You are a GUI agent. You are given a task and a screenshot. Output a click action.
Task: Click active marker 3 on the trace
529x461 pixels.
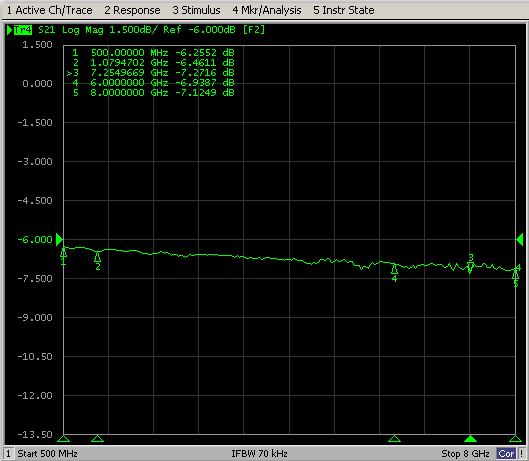(470, 267)
